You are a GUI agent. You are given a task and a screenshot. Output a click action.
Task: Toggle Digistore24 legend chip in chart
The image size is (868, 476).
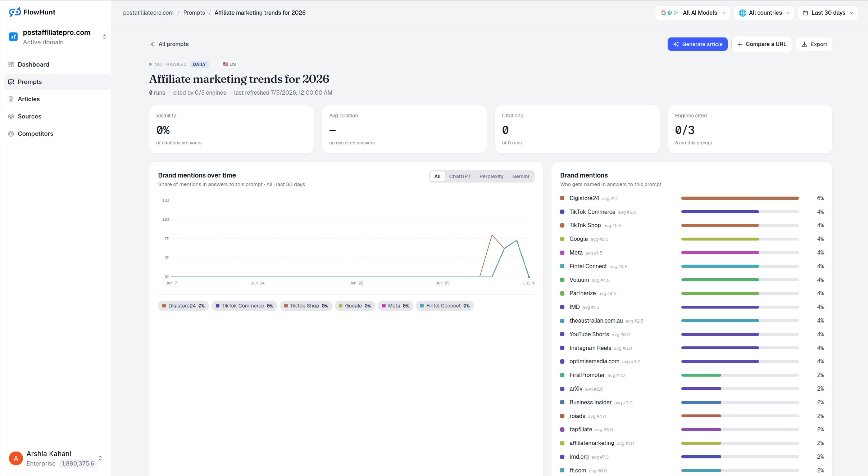(183, 306)
